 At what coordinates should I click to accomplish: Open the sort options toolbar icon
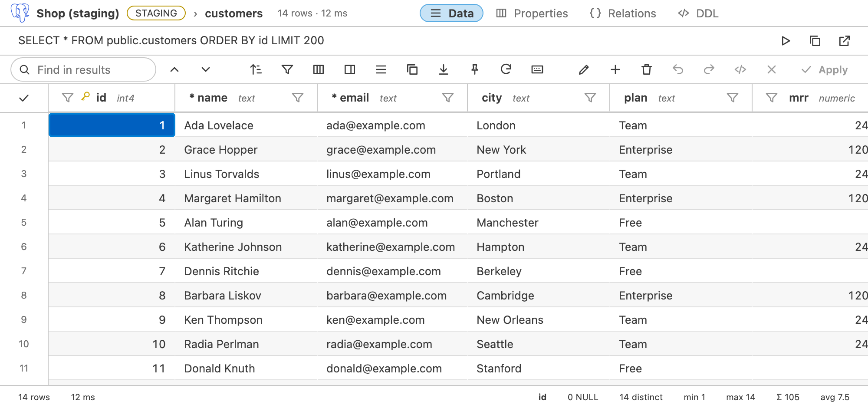tap(256, 69)
